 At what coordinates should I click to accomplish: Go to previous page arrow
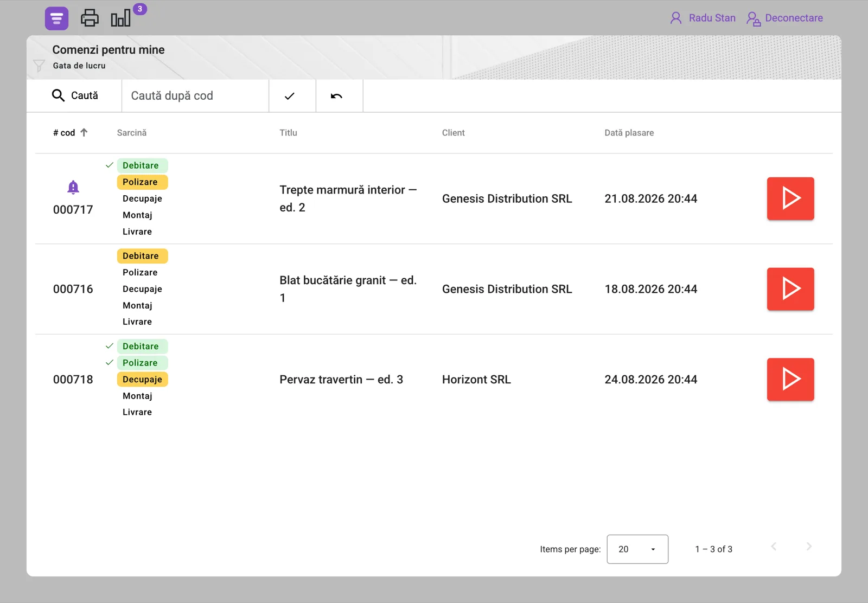tap(774, 547)
